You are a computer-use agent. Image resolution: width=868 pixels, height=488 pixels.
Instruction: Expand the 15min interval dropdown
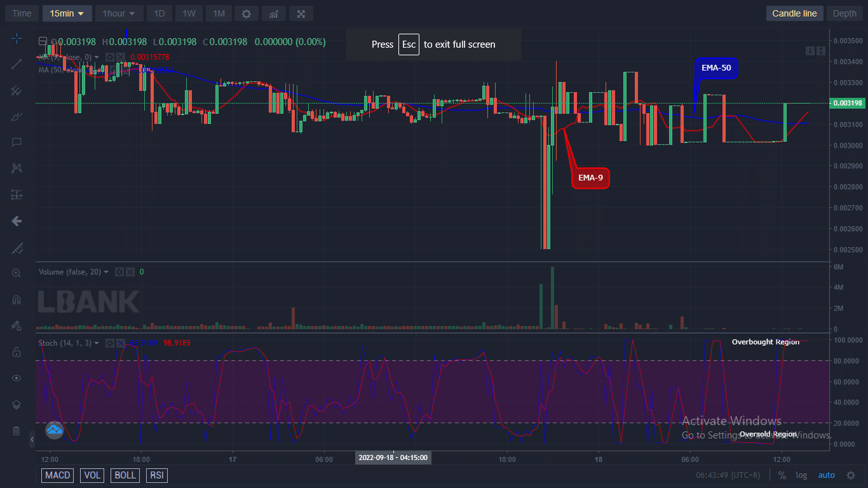pyautogui.click(x=81, y=13)
